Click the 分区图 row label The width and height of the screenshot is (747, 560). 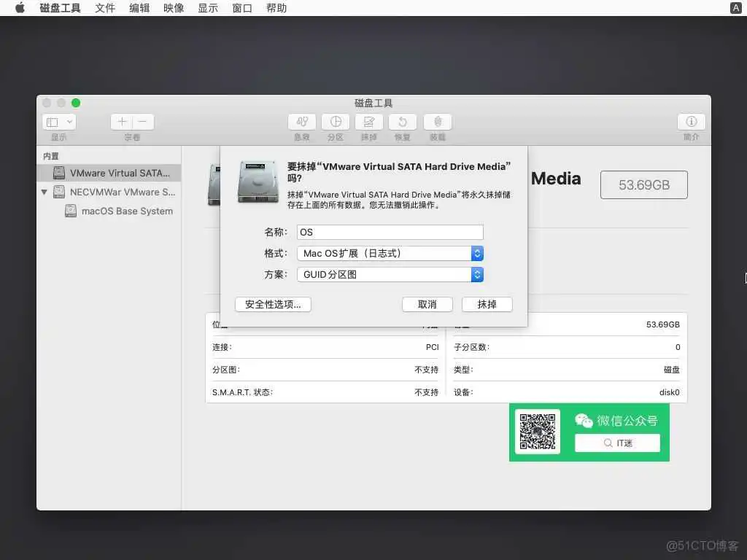pos(226,370)
